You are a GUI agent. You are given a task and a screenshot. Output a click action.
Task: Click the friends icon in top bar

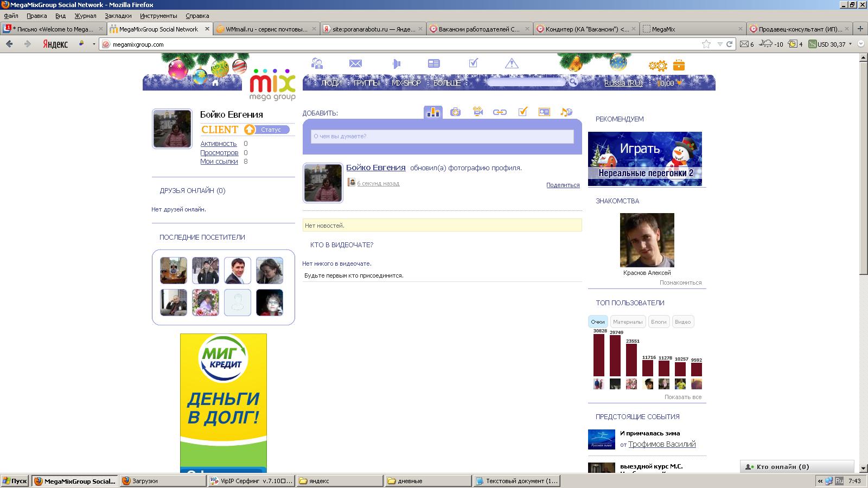point(317,64)
